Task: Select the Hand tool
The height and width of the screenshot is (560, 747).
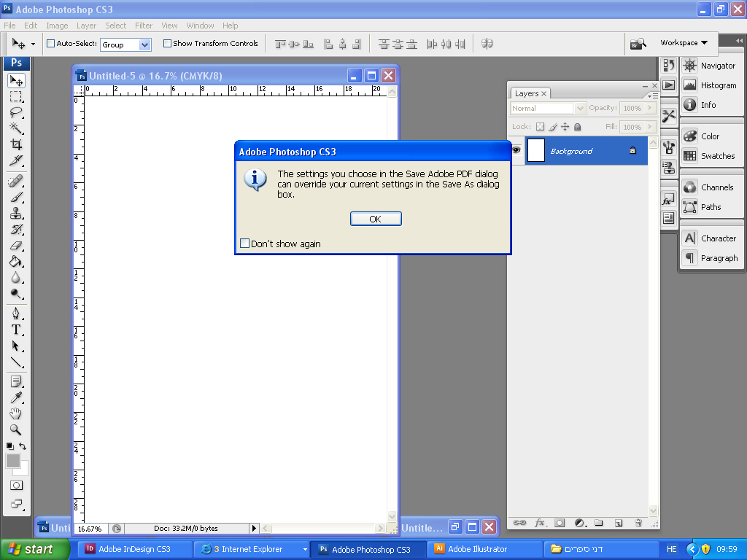Action: (16, 414)
